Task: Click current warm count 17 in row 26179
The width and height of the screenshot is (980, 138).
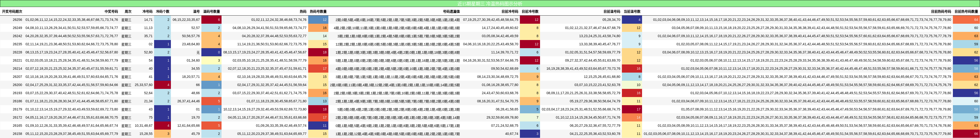Action: (x=632, y=109)
